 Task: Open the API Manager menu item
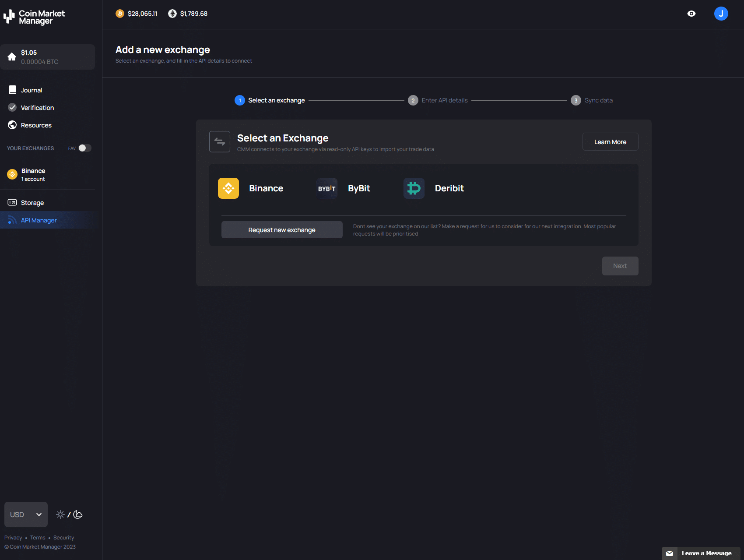click(47, 220)
